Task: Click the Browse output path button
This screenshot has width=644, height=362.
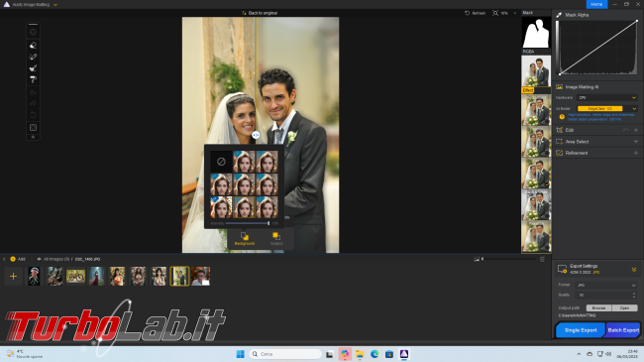Action: (598, 307)
